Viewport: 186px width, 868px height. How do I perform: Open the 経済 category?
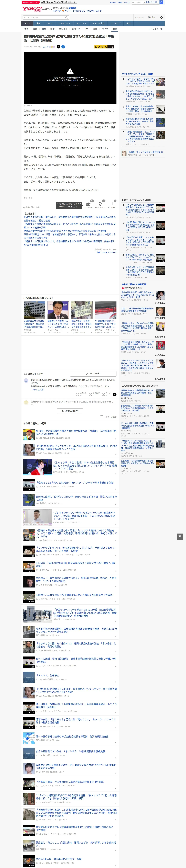[52, 29]
